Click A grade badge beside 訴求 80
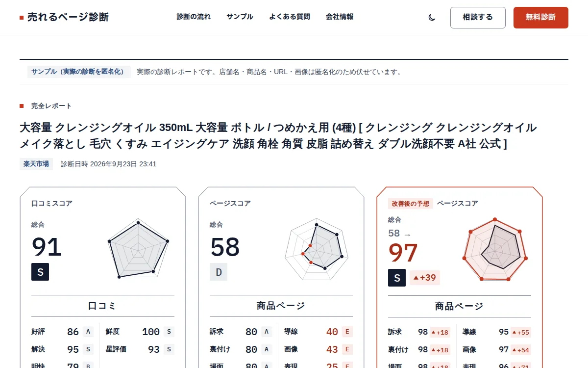 coord(267,332)
